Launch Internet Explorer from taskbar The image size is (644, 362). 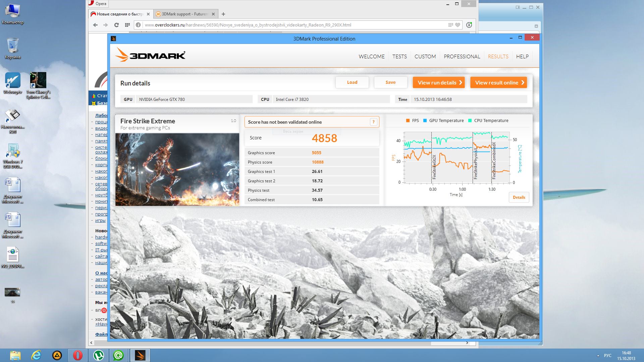[x=36, y=355]
